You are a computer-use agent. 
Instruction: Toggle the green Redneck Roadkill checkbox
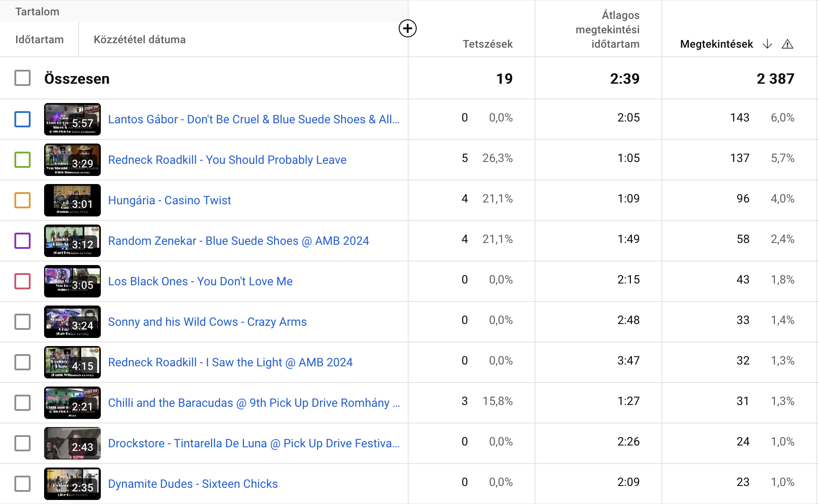point(22,160)
